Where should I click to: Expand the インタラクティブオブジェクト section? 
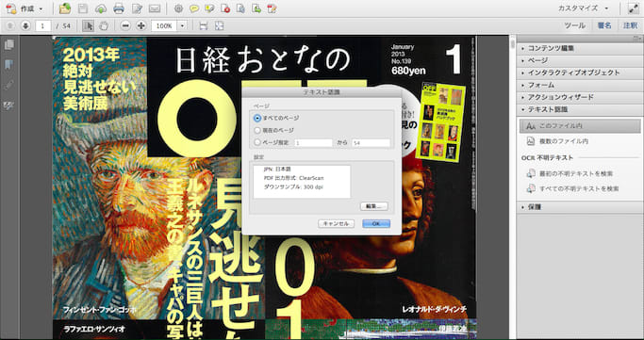pos(579,73)
